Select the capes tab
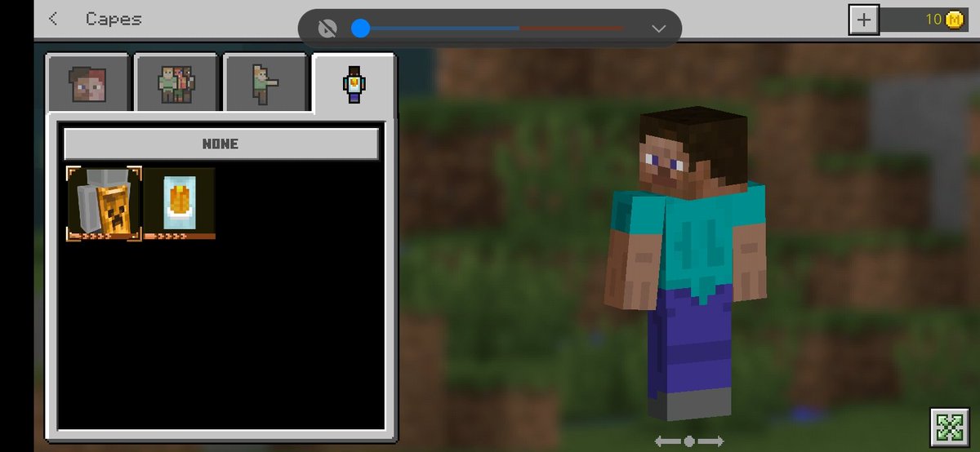 (354, 84)
